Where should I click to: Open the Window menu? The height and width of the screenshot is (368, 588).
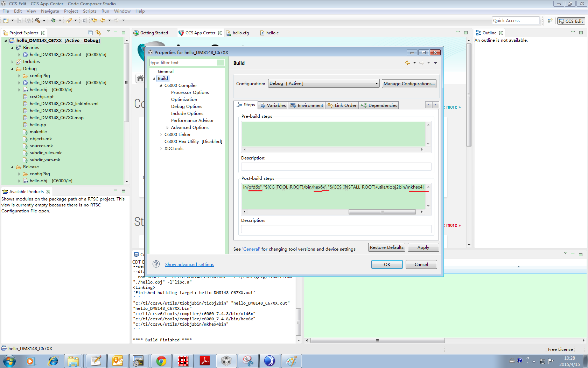[122, 11]
